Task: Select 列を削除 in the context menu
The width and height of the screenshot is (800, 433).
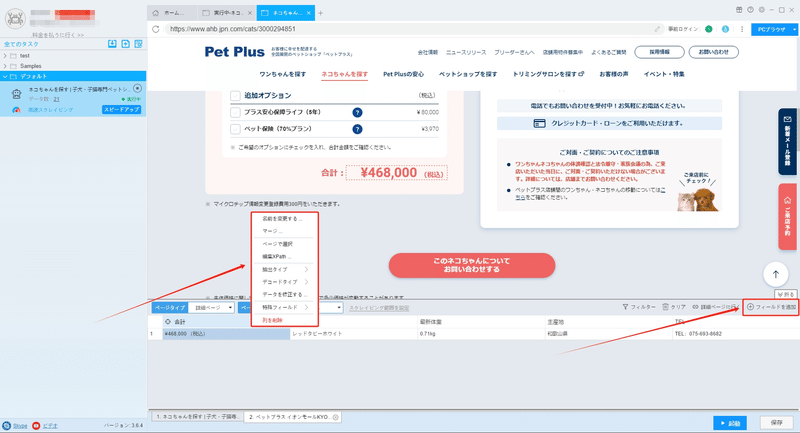Action: click(x=272, y=320)
